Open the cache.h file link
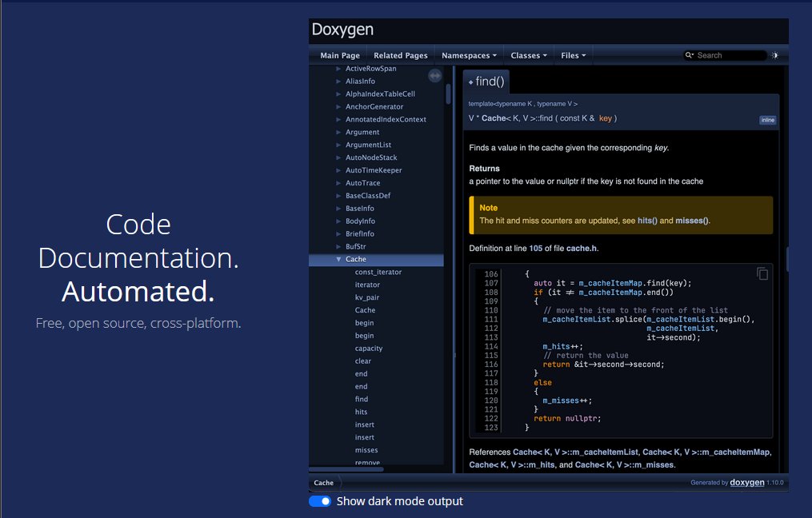The height and width of the screenshot is (518, 812). click(581, 249)
